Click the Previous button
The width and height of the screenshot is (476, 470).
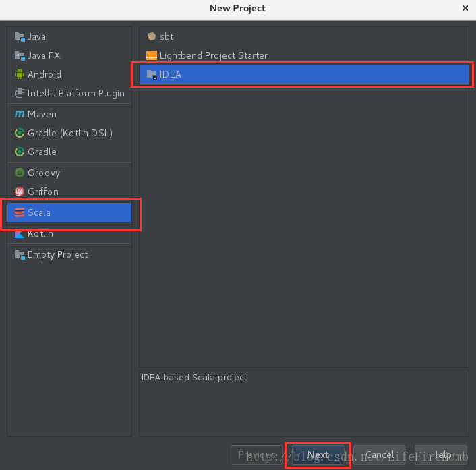point(257,454)
